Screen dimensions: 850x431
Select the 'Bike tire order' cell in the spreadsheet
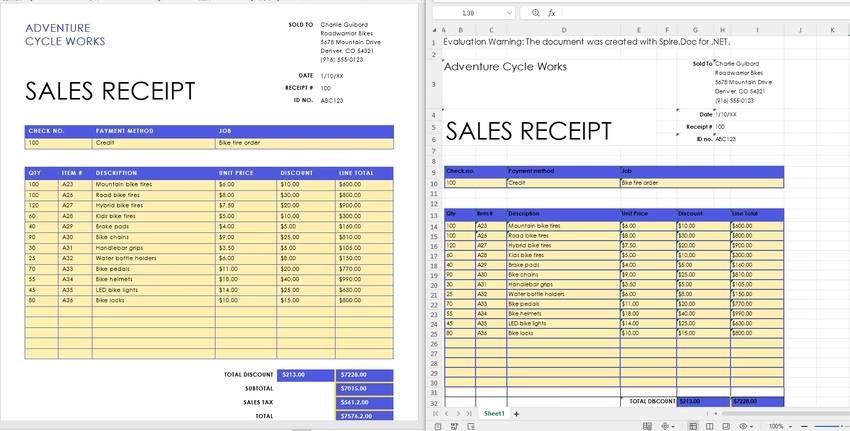tap(702, 183)
